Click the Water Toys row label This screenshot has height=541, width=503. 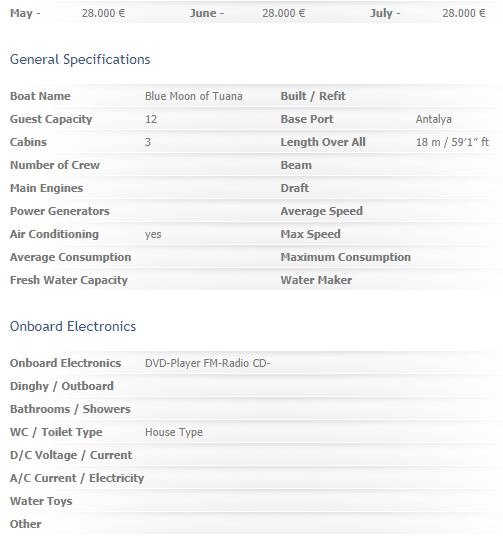[x=41, y=501]
